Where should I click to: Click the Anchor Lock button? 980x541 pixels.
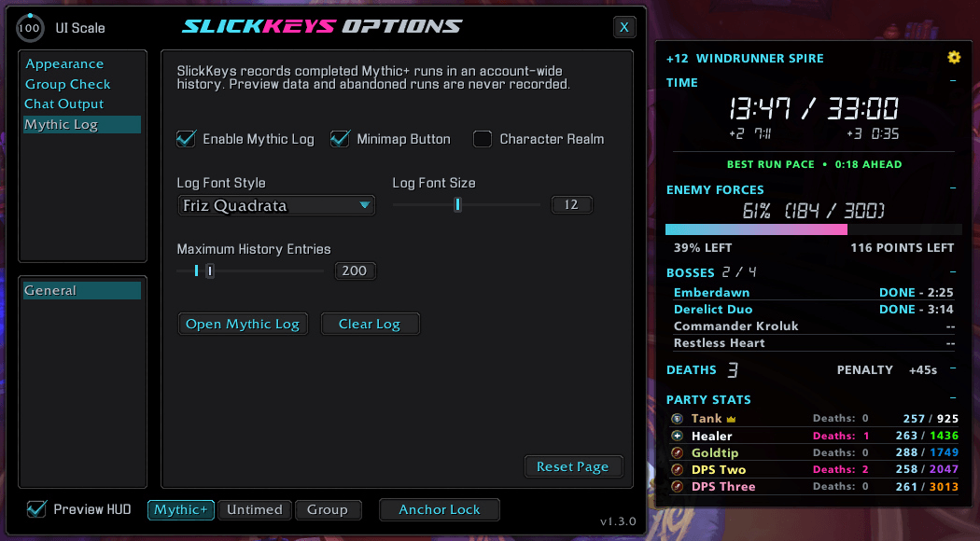(x=439, y=510)
